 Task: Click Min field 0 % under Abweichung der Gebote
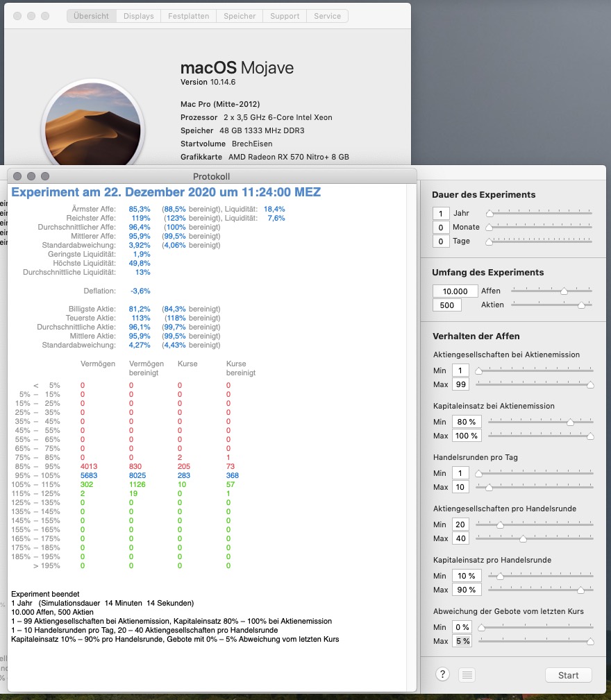[462, 627]
